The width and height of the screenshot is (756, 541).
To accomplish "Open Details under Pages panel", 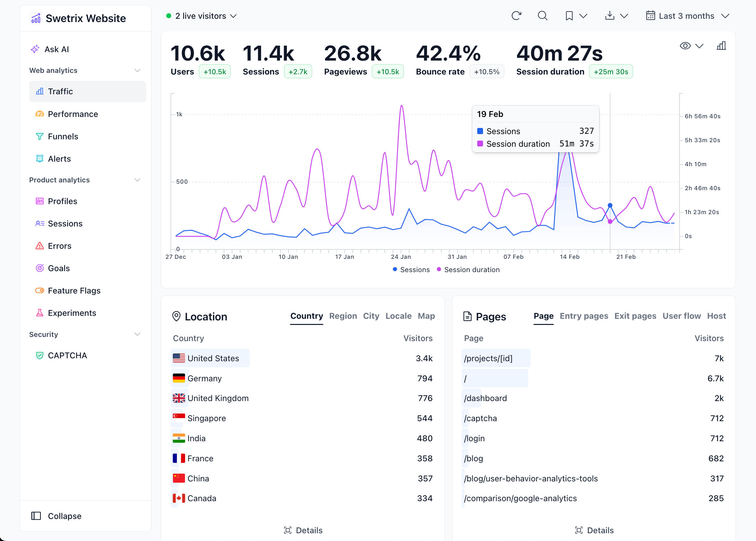I will pos(594,530).
